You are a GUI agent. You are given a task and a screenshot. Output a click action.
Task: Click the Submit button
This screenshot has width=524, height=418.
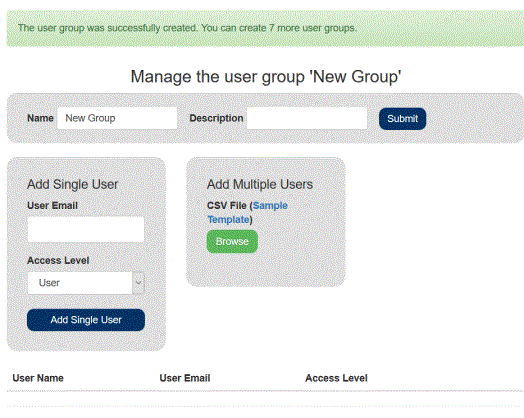tap(402, 119)
